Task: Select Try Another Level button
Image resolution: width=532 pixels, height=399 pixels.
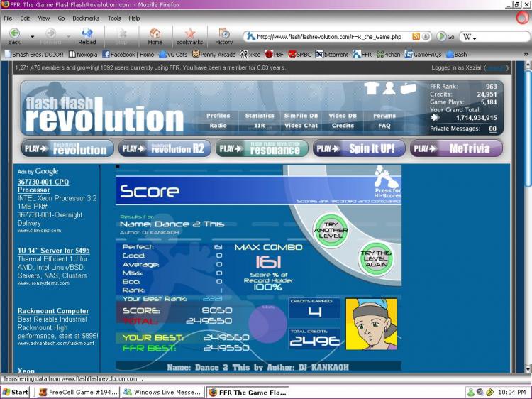Action: 331,230
